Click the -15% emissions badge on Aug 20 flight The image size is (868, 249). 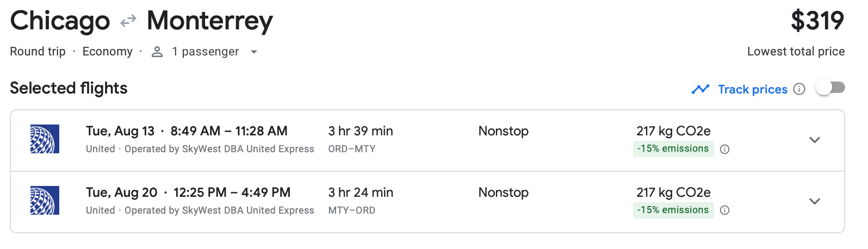(x=673, y=210)
